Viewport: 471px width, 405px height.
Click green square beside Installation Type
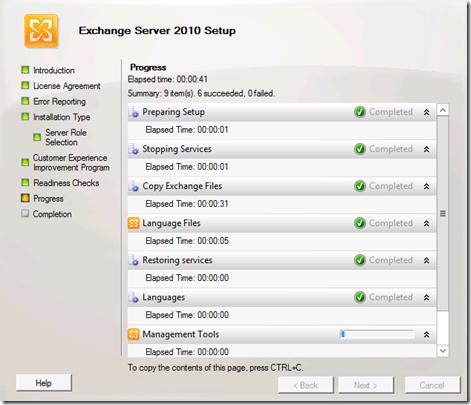[x=25, y=117]
